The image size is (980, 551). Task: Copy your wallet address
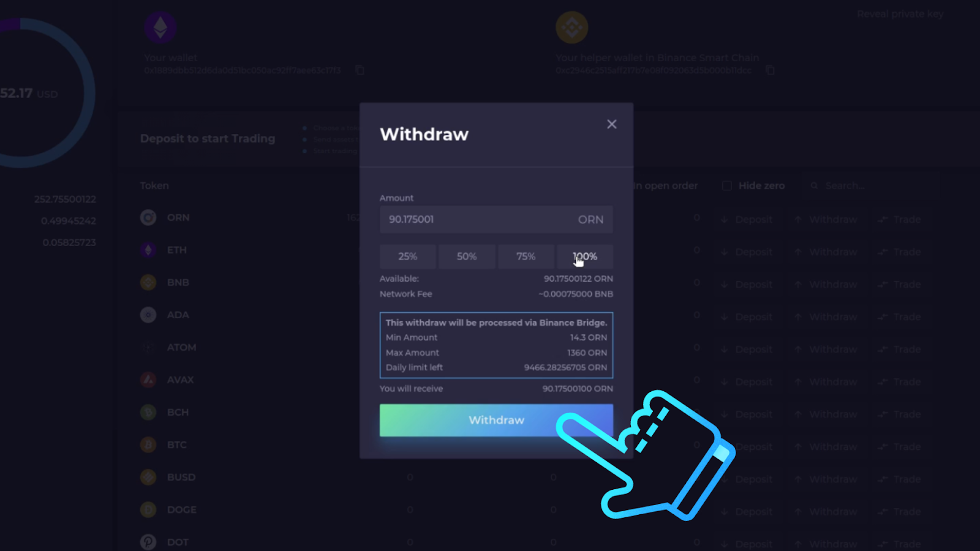360,70
